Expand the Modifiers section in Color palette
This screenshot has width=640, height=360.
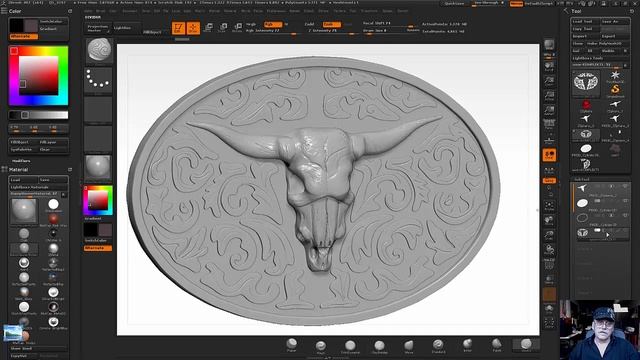tap(21, 161)
